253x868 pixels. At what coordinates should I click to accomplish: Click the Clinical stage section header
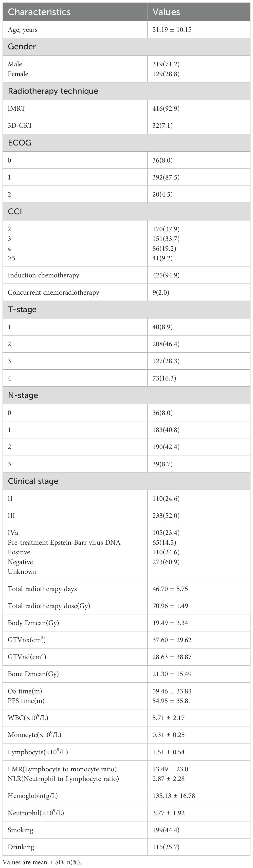tap(33, 481)
